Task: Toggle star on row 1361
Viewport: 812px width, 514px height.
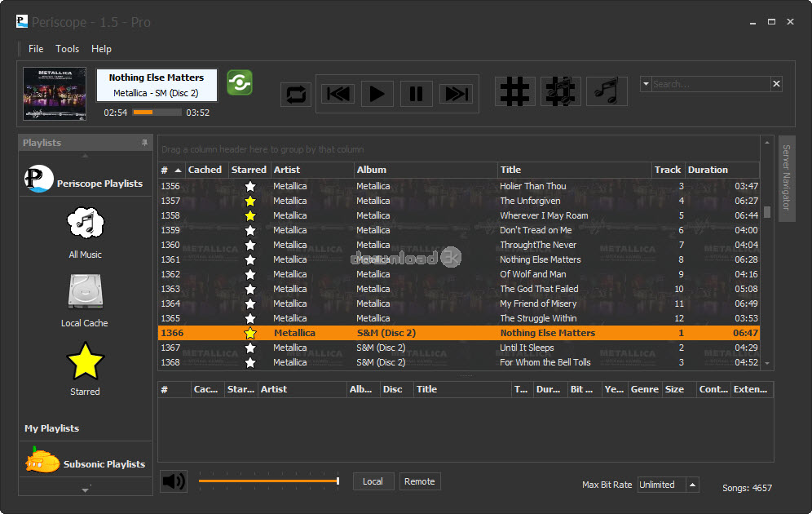Action: (x=250, y=259)
